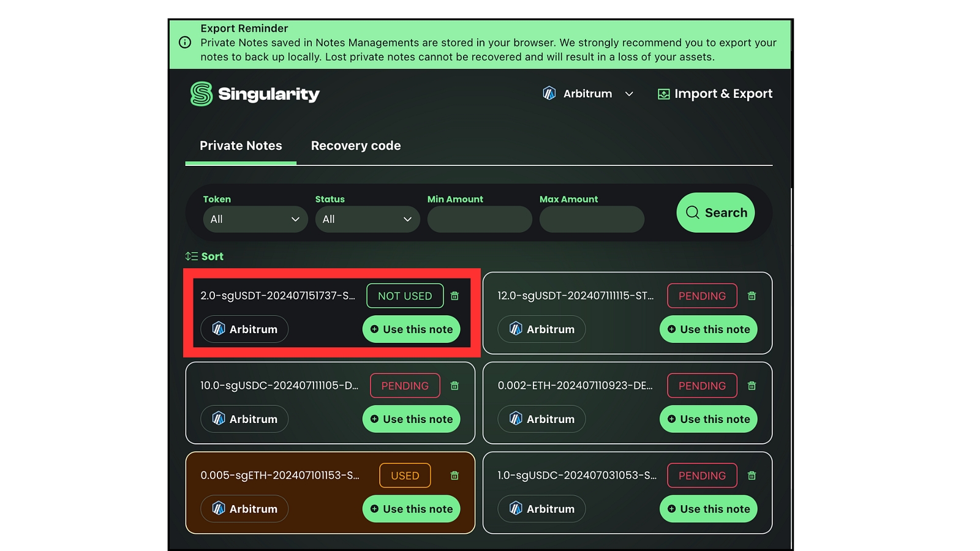
Task: Delete the used 0.005-sgETH note
Action: [454, 476]
